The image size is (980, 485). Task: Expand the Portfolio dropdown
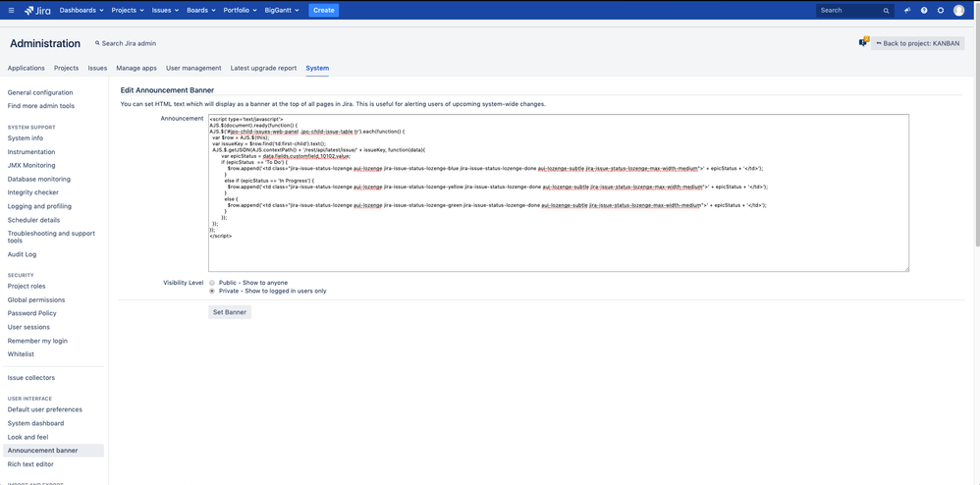pyautogui.click(x=240, y=10)
